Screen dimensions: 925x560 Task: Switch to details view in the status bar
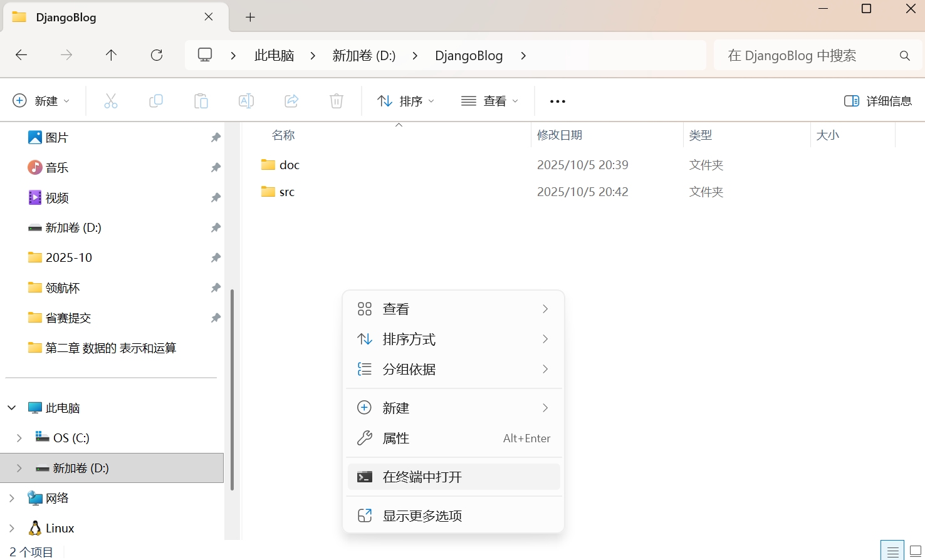[892, 550]
